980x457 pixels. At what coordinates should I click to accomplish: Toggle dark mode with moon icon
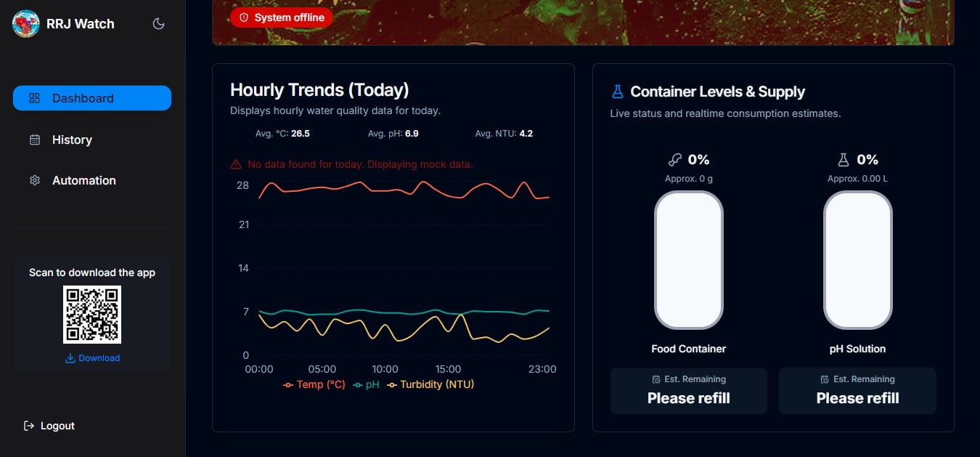158,24
